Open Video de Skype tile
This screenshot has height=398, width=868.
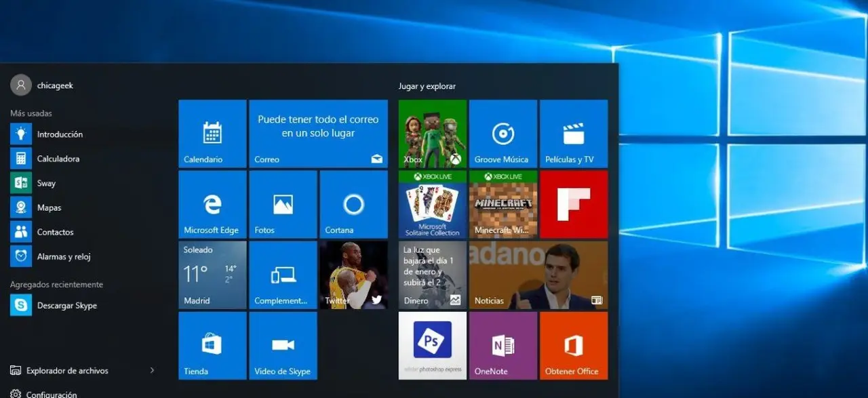(x=283, y=345)
